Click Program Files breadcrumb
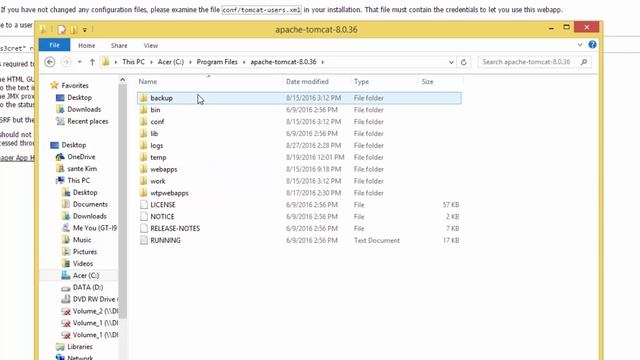The height and width of the screenshot is (360, 640). tap(217, 62)
